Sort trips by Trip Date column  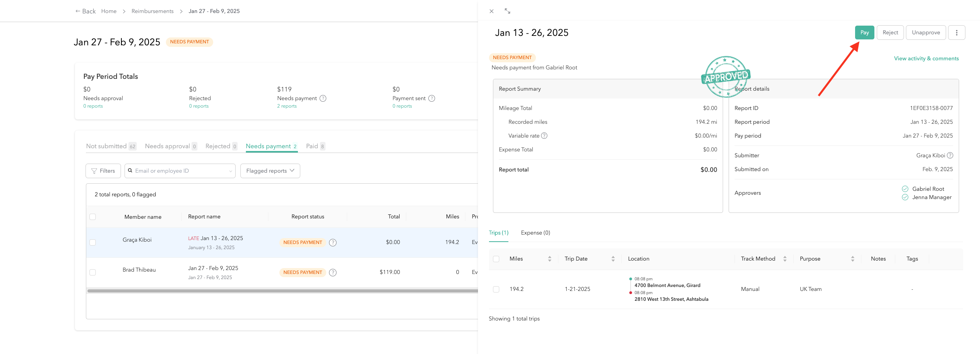coord(613,259)
